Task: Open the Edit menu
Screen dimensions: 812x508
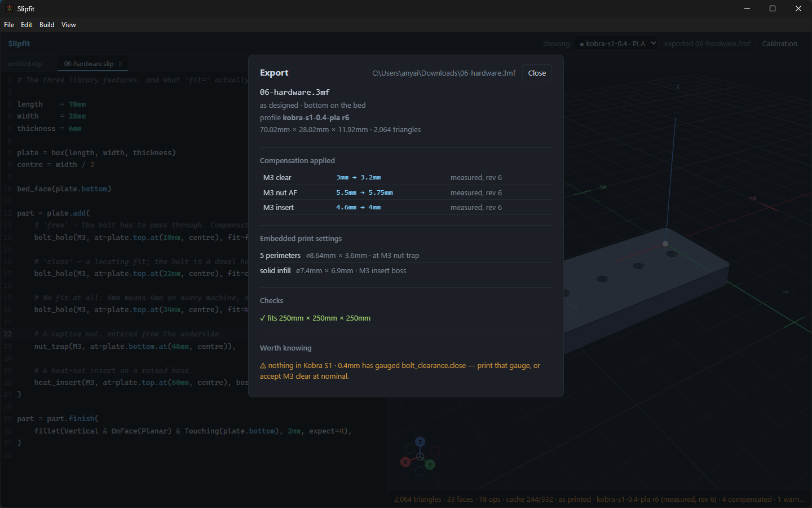Action: (27, 25)
